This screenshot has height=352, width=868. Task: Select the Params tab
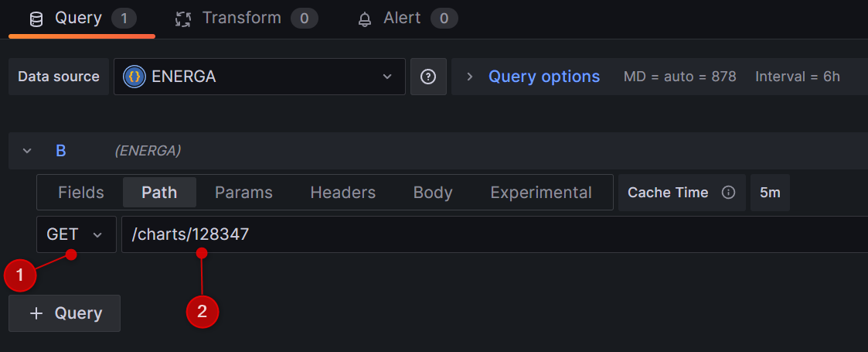tap(243, 193)
